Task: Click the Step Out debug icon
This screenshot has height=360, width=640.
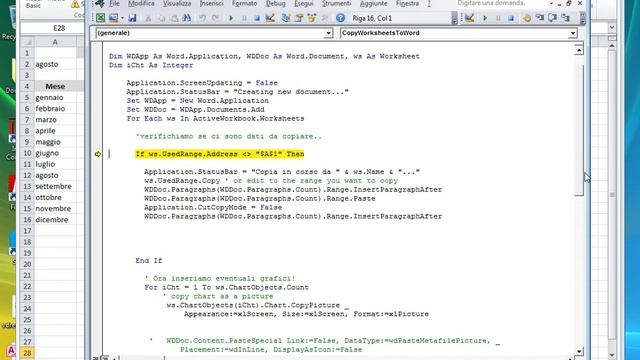Action: point(565,18)
